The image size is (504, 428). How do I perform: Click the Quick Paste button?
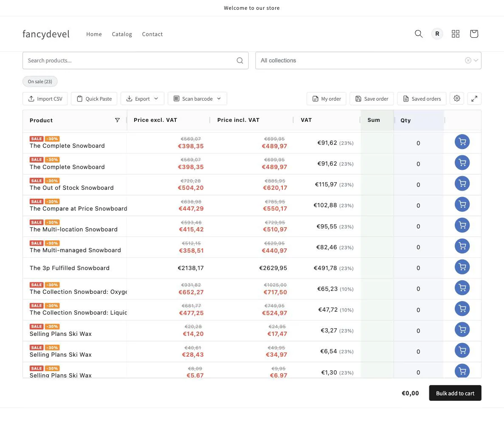(x=94, y=99)
